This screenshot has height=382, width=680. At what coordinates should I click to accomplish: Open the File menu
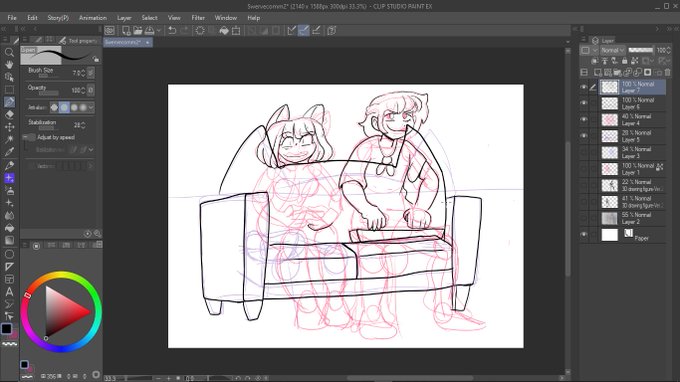point(12,18)
